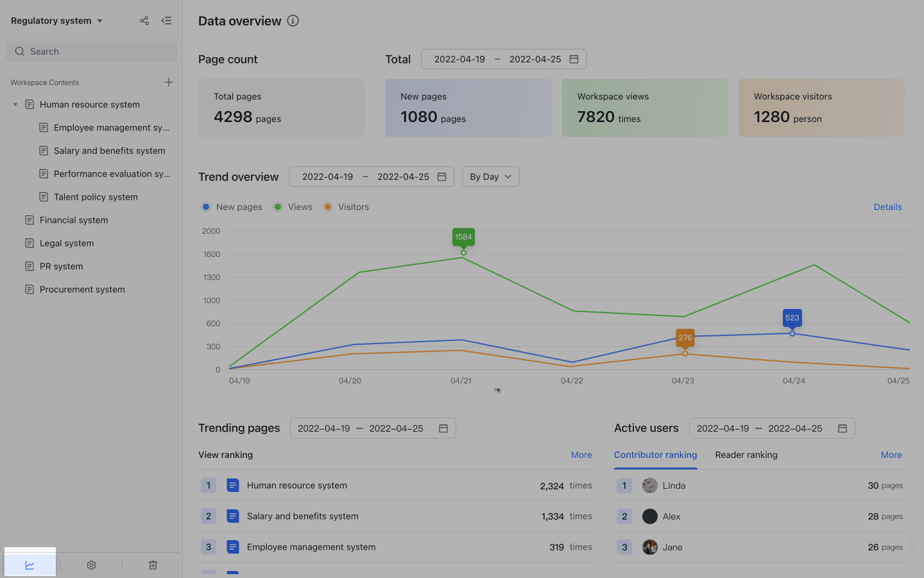Add new content with the plus icon
924x578 pixels.
[168, 82]
